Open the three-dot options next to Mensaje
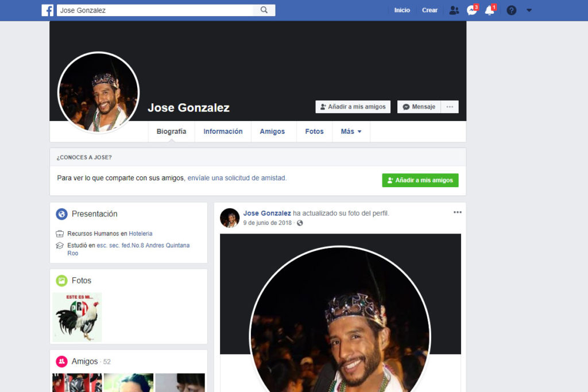Viewport: 588px width, 392px height. tap(450, 107)
